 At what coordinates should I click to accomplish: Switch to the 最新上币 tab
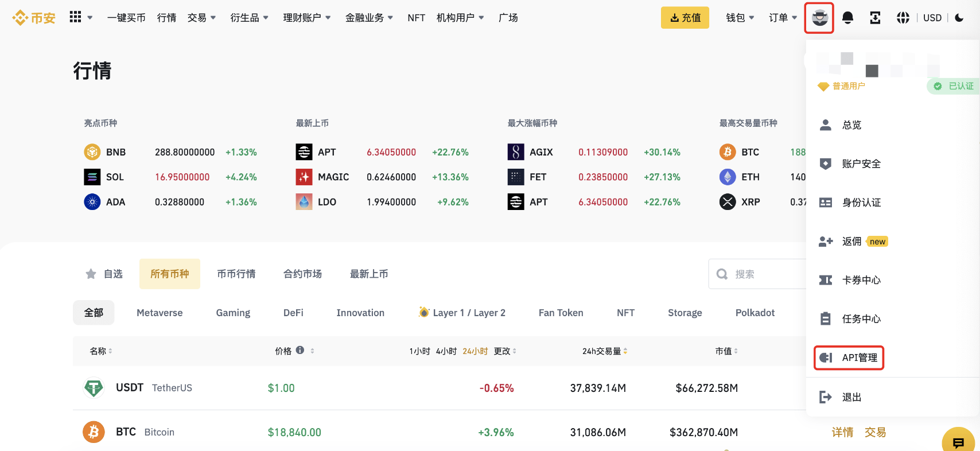(x=370, y=274)
